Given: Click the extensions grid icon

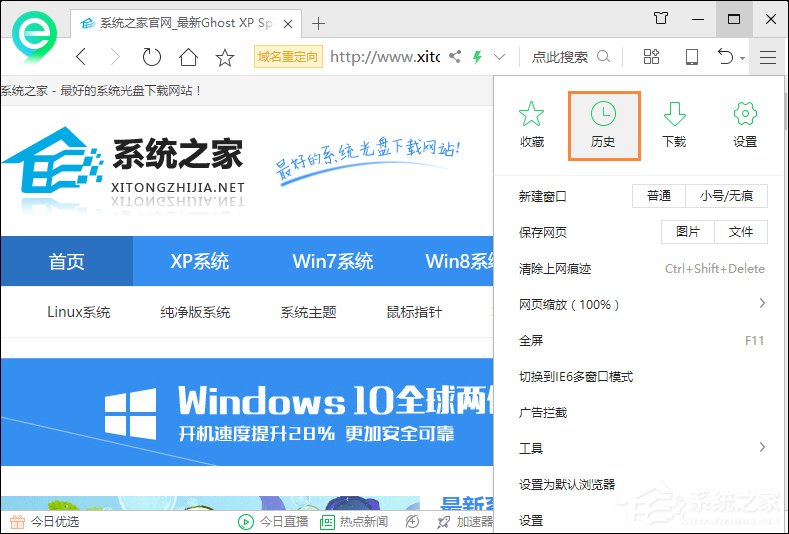Looking at the screenshot, I should pyautogui.click(x=651, y=57).
